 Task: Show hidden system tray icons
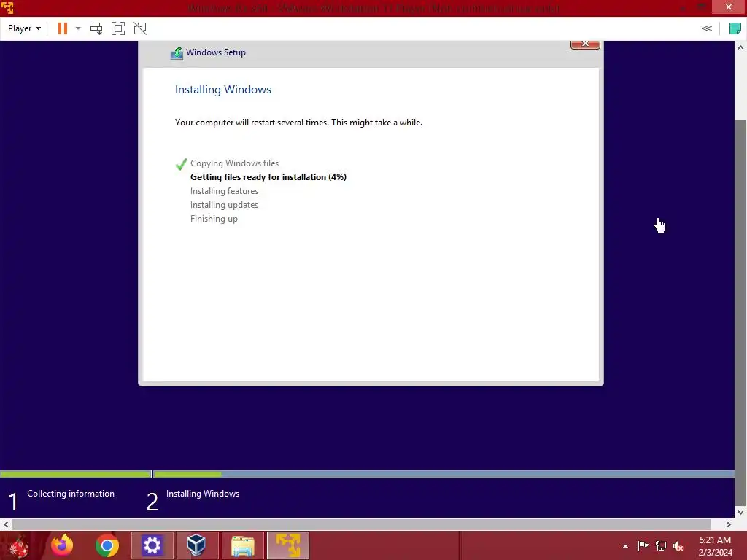tap(625, 546)
